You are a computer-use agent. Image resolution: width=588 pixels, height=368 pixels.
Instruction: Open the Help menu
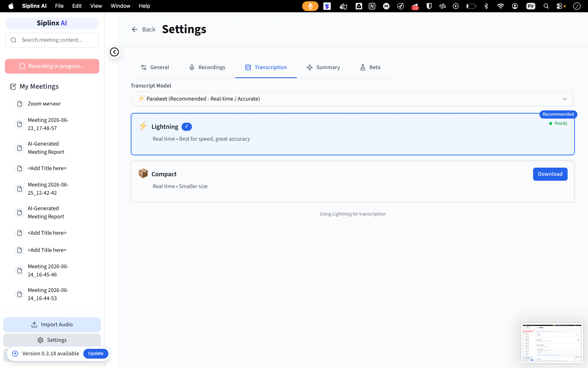(x=144, y=6)
